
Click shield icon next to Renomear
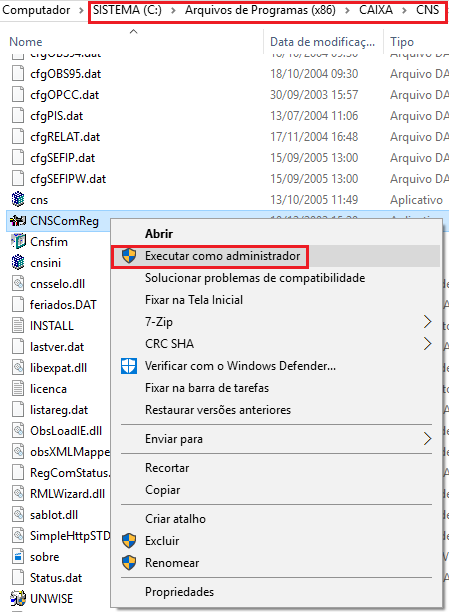pyautogui.click(x=129, y=563)
